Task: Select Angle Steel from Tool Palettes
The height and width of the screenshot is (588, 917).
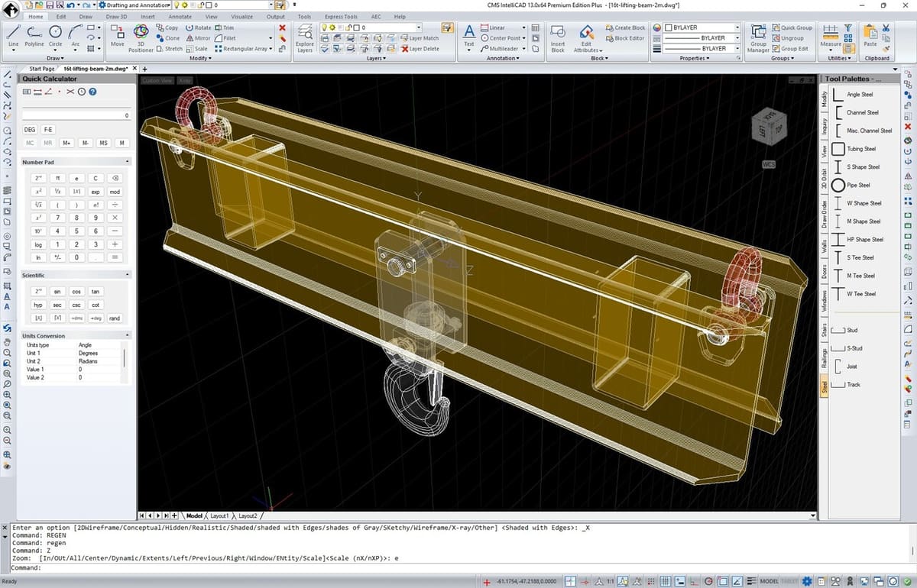Action: [859, 95]
